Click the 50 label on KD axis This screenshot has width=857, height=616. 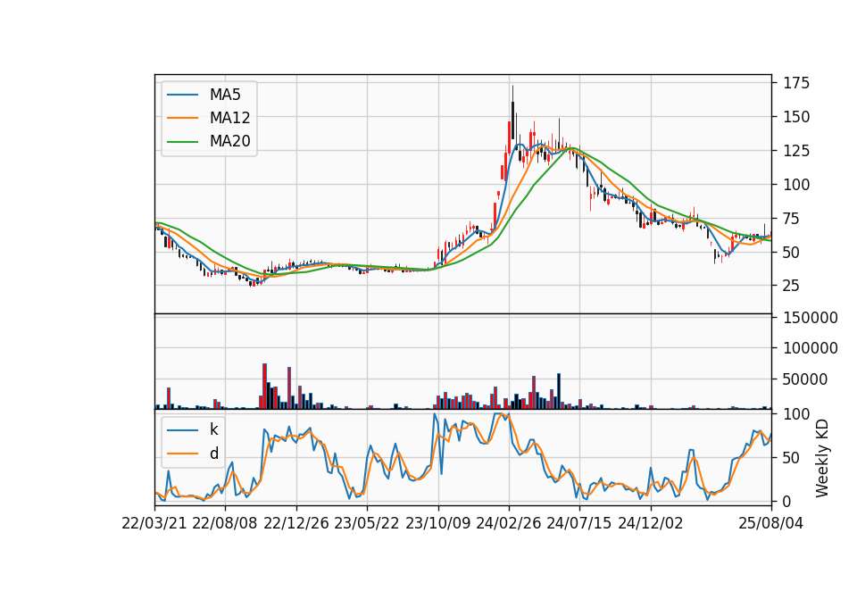click(x=792, y=457)
